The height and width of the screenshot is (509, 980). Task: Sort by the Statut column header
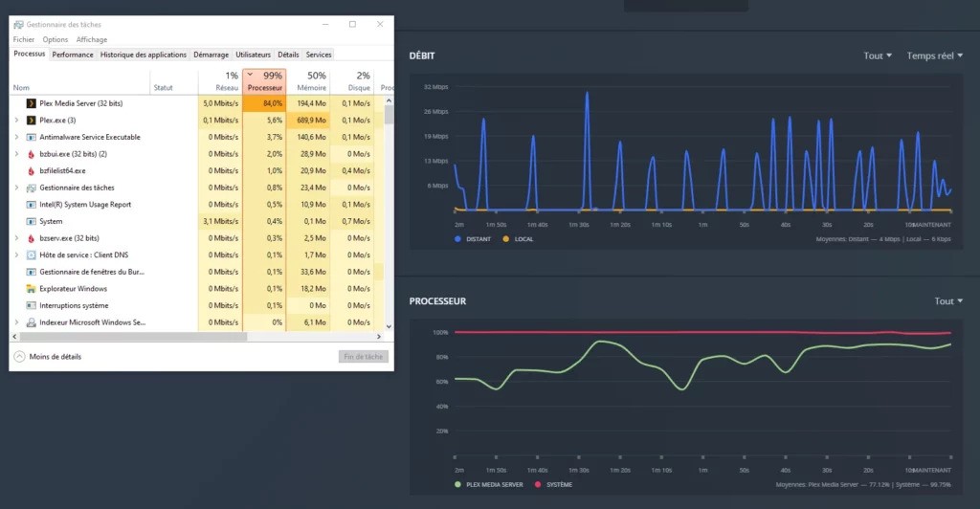click(174, 81)
